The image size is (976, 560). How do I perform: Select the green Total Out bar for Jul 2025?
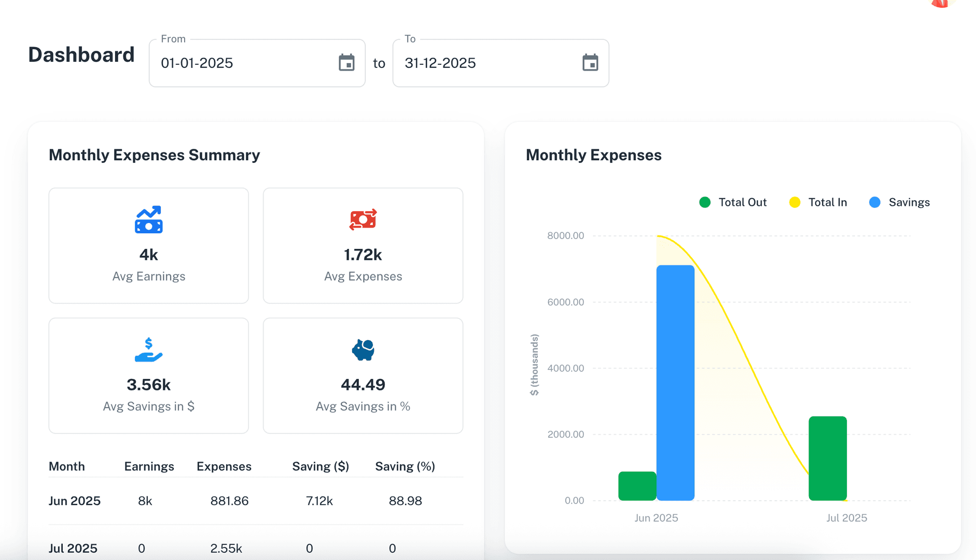(828, 458)
